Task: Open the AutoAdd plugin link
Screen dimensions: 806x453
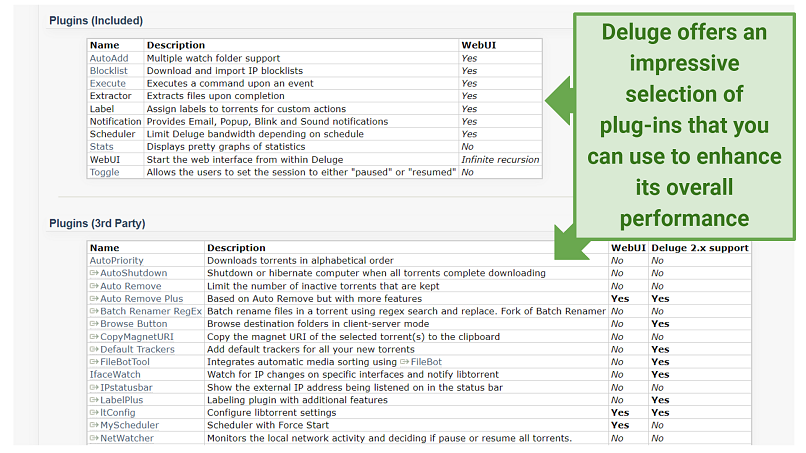Action: [x=109, y=58]
